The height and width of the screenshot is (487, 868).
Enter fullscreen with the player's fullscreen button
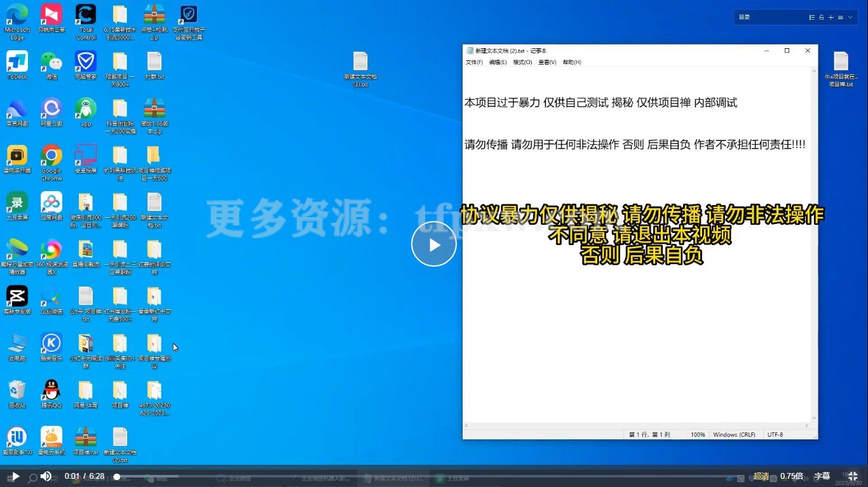click(853, 476)
